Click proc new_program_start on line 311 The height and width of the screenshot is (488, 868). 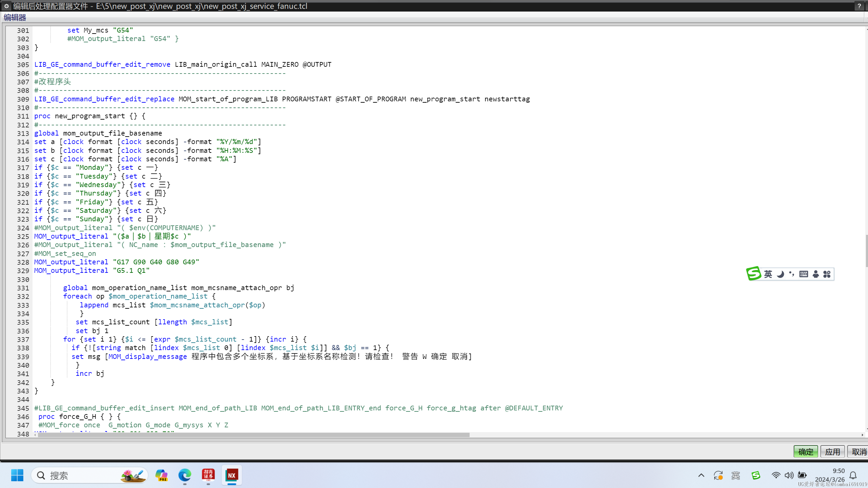tap(80, 116)
